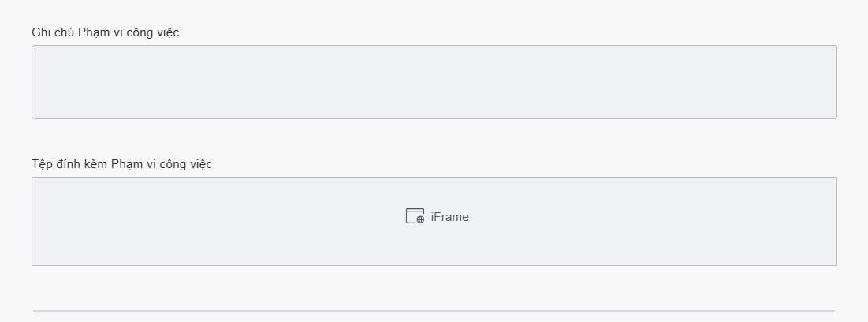The image size is (868, 322).
Task: Click inside the empty notes text area
Action: (434, 82)
